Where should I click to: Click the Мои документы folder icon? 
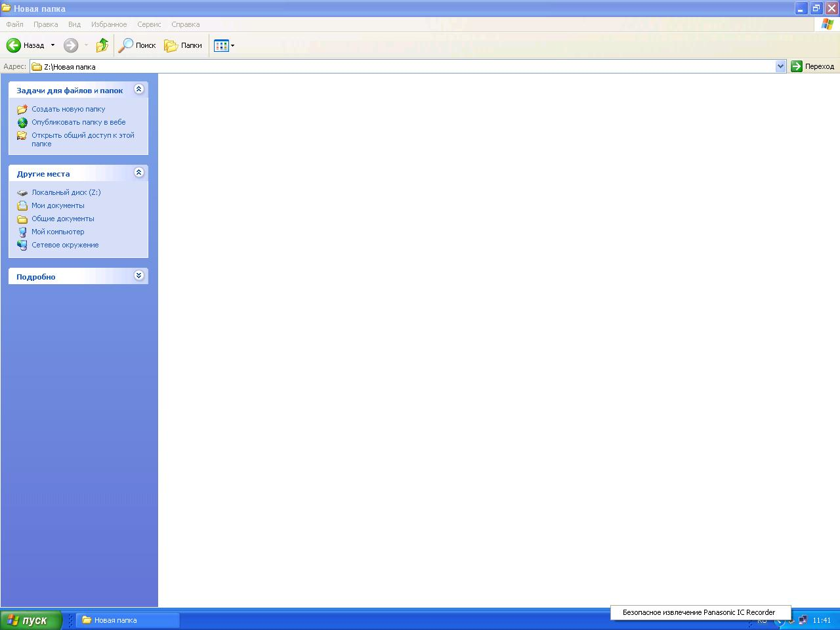[x=22, y=205]
